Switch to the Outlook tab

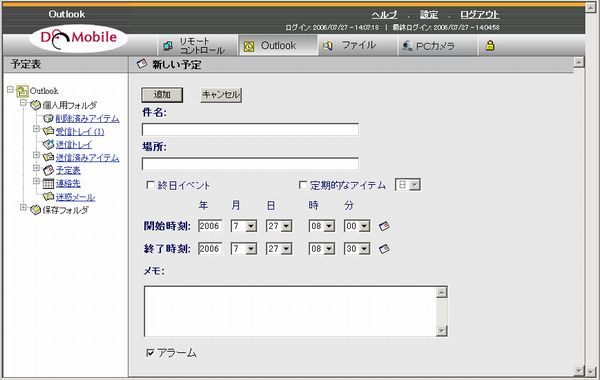(x=278, y=46)
